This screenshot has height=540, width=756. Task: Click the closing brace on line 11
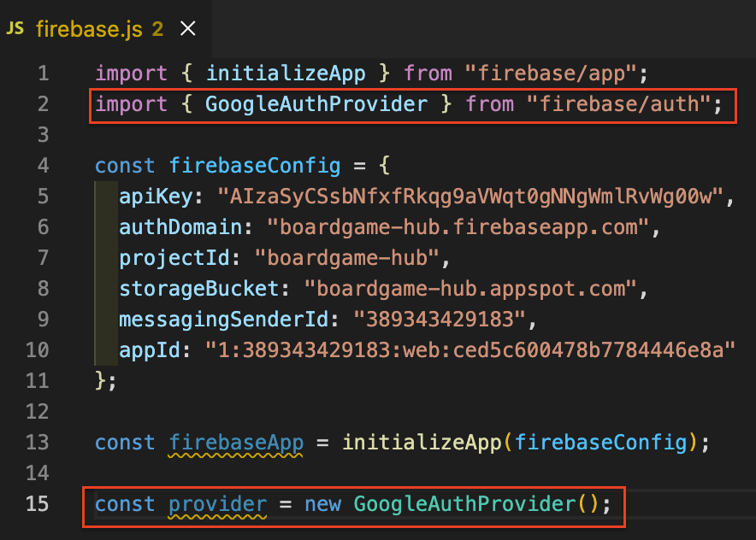(x=100, y=380)
